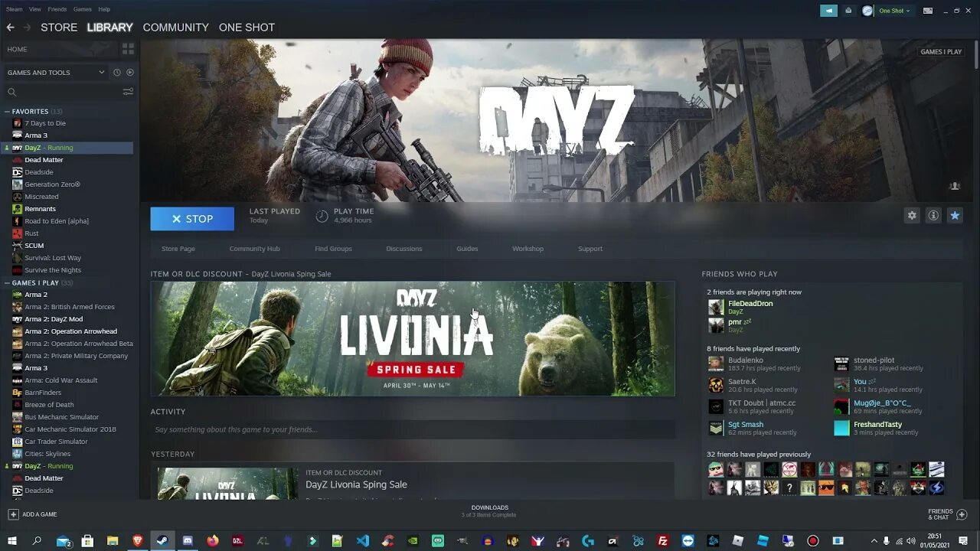Viewport: 980px width, 551px height.
Task: Collapse the Favorites category
Action: tap(7, 112)
